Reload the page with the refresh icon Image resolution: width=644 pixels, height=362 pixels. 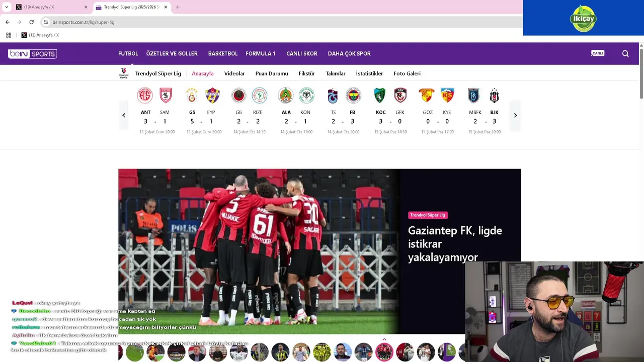click(31, 22)
